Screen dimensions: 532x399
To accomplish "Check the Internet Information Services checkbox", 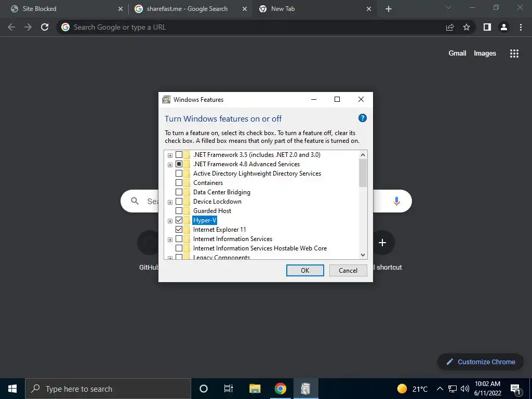I will tap(179, 239).
